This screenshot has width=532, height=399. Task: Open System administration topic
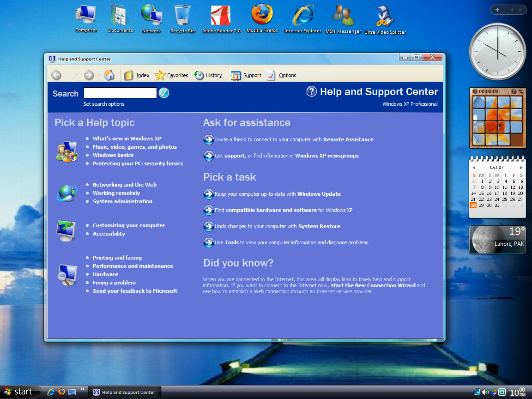point(122,201)
